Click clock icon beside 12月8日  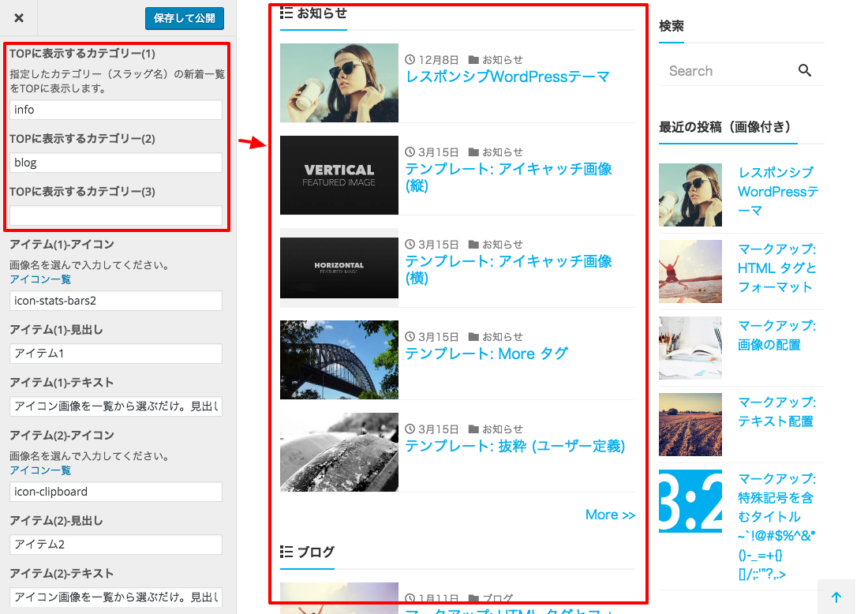point(410,59)
